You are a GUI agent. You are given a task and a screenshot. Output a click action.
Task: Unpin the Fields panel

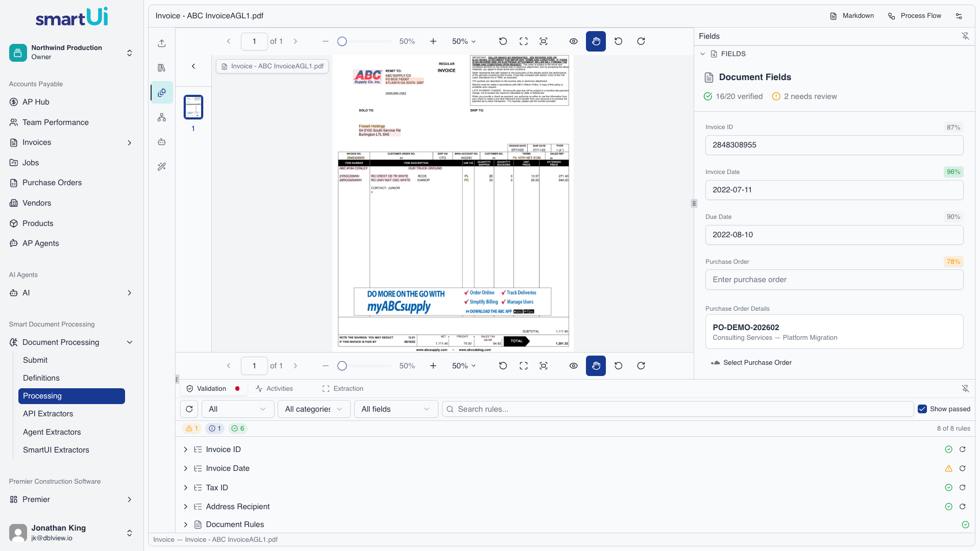tap(965, 36)
